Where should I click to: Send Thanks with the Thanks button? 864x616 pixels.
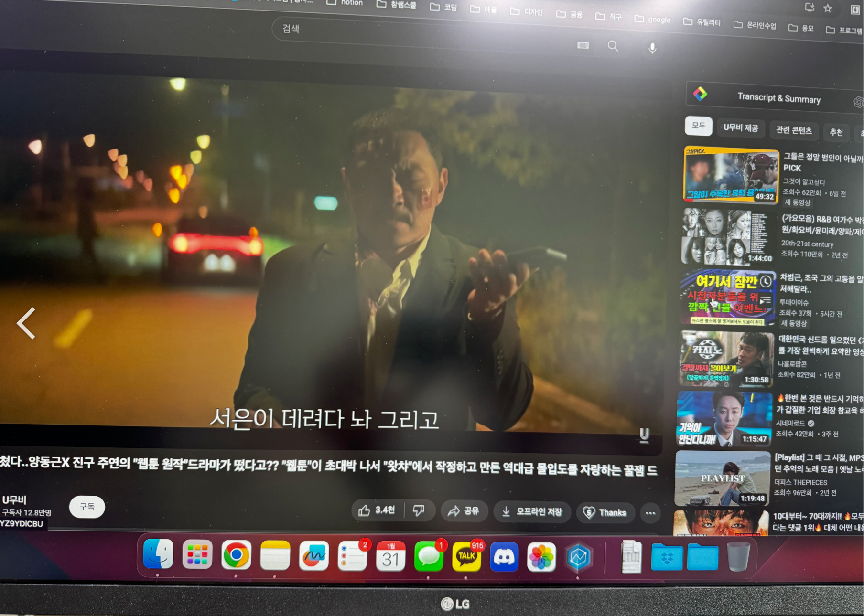tap(605, 513)
